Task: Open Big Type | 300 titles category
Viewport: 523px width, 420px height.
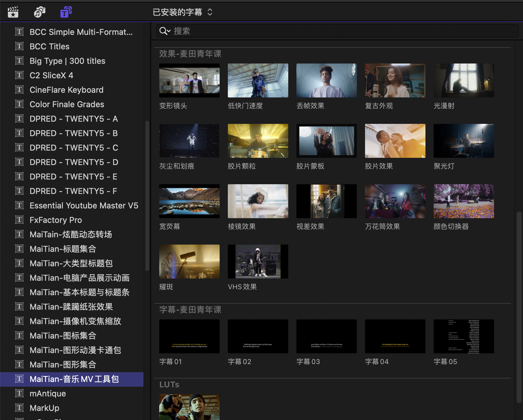Action: (72, 61)
